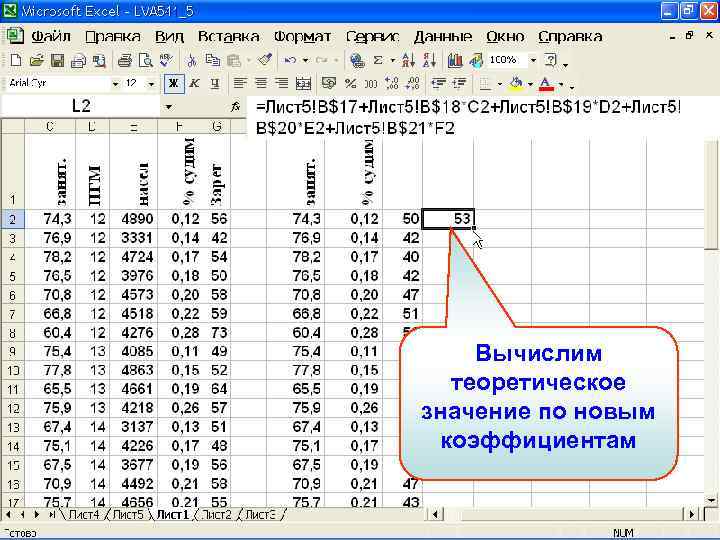Viewport: 720px width, 540px height.
Task: Switch to sheet tab Лист4
Action: point(84,515)
